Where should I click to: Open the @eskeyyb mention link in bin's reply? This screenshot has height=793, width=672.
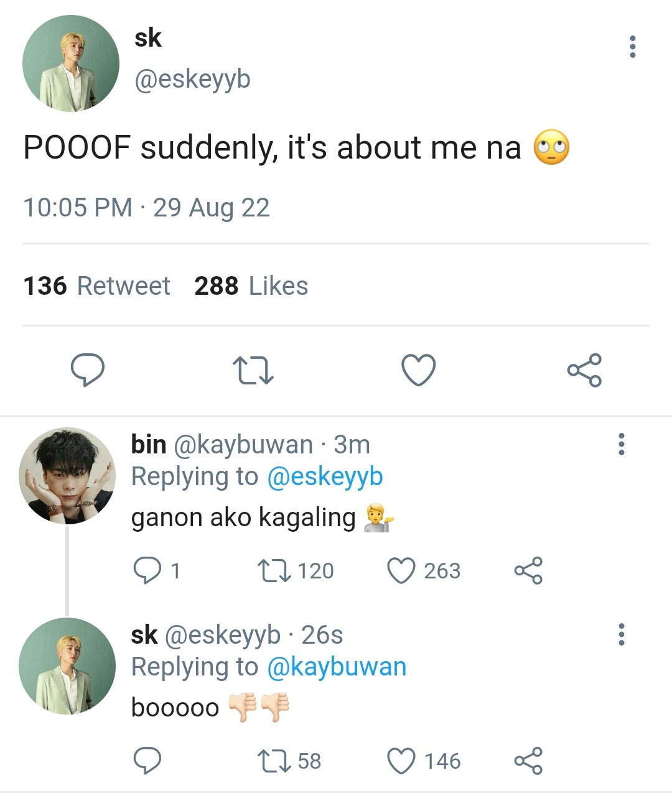[x=325, y=477]
